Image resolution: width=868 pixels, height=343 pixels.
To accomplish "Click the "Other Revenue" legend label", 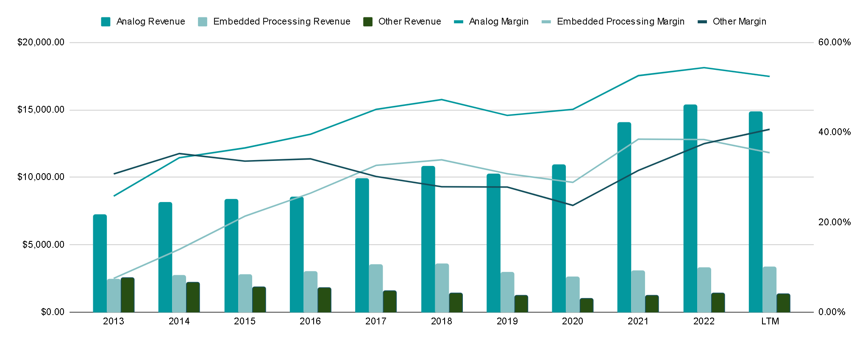I will tap(409, 22).
